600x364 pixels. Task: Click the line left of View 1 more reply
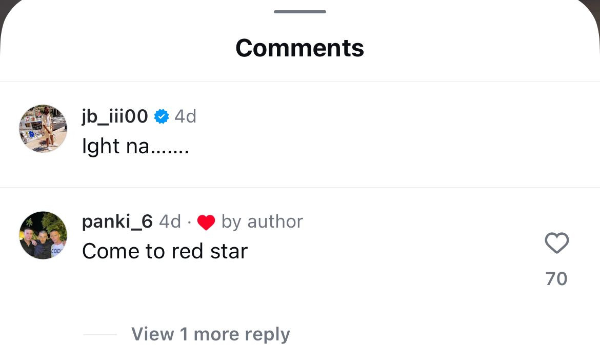click(x=100, y=334)
